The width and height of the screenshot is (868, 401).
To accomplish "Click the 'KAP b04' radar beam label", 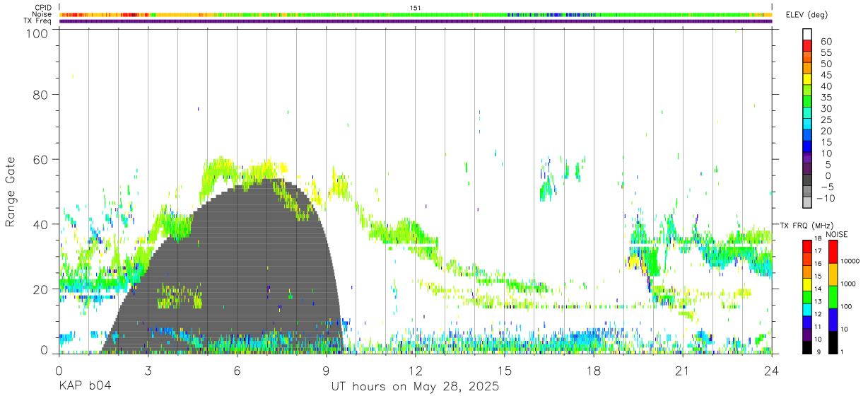I will coord(84,386).
